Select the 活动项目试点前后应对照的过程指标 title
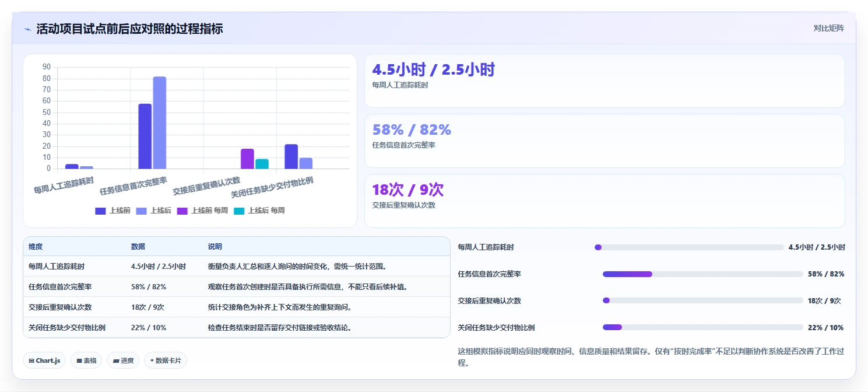Screen dimensions: 868x392 tap(129, 29)
